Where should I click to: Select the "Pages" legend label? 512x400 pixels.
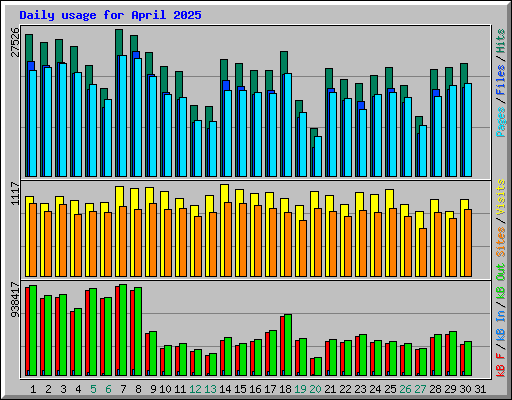501,122
